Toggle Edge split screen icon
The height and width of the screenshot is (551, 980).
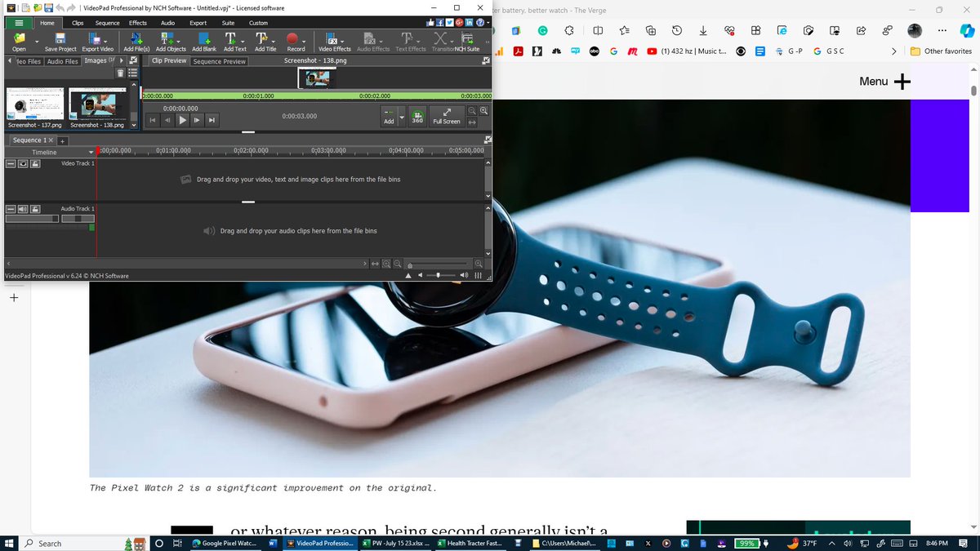599,31
